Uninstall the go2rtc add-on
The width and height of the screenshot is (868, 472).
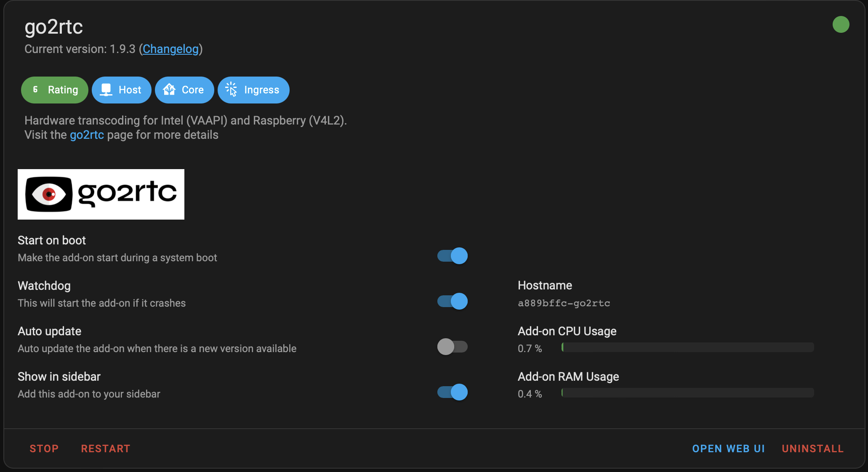pos(812,449)
